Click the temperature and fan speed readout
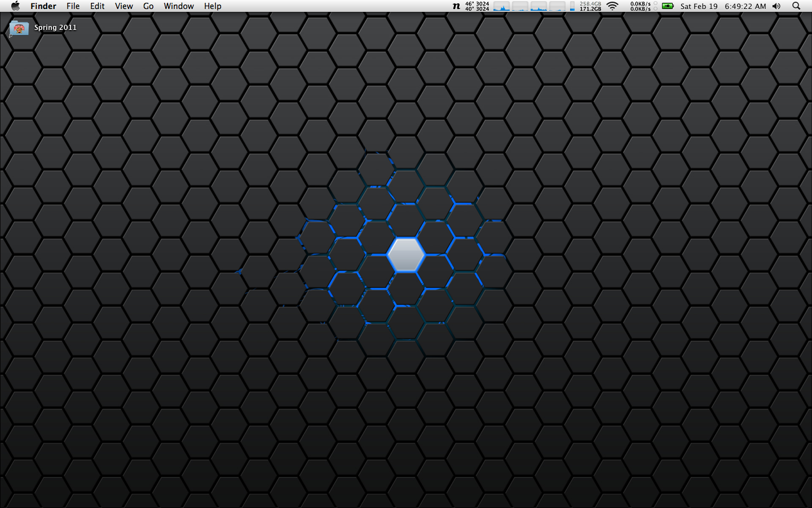This screenshot has width=812, height=508. [477, 6]
